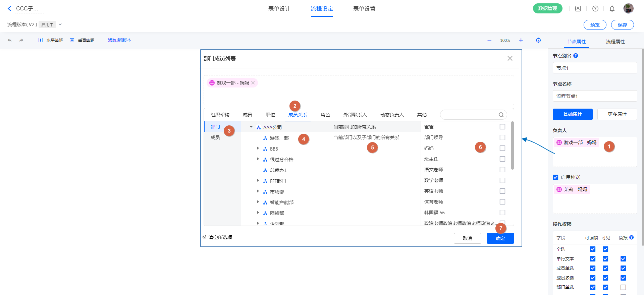644x295 pixels.
Task: Click the 添加新版本 link
Action: pyautogui.click(x=120, y=40)
